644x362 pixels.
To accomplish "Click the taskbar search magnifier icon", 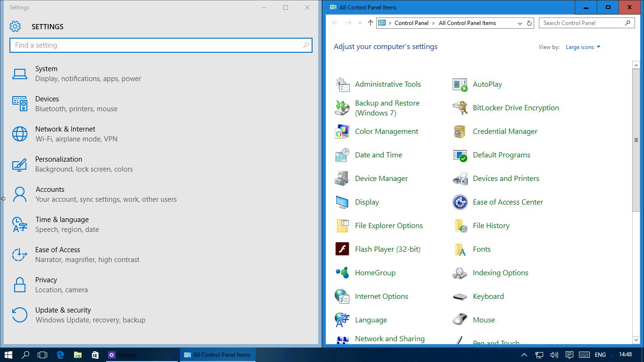I will [25, 355].
